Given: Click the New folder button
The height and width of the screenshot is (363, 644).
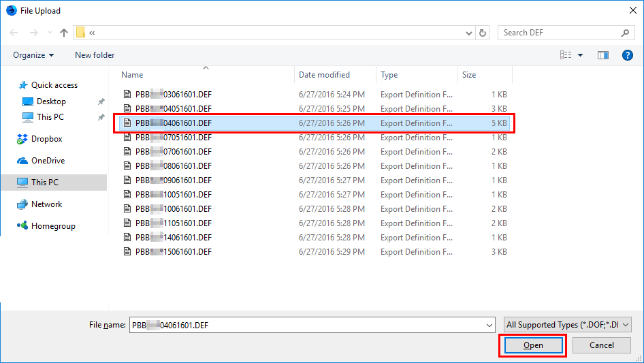Looking at the screenshot, I should [x=95, y=55].
